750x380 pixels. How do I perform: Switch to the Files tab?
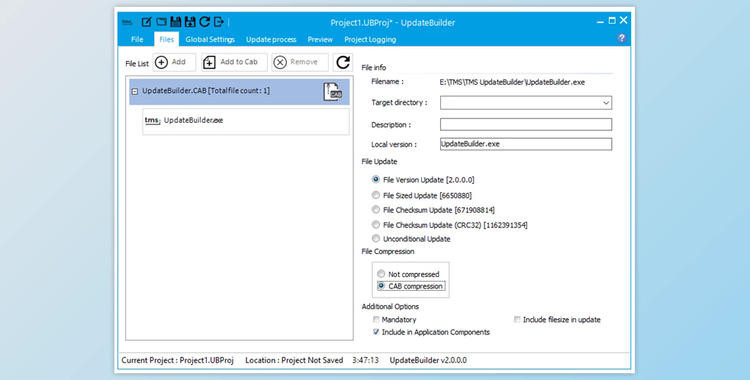coord(166,39)
